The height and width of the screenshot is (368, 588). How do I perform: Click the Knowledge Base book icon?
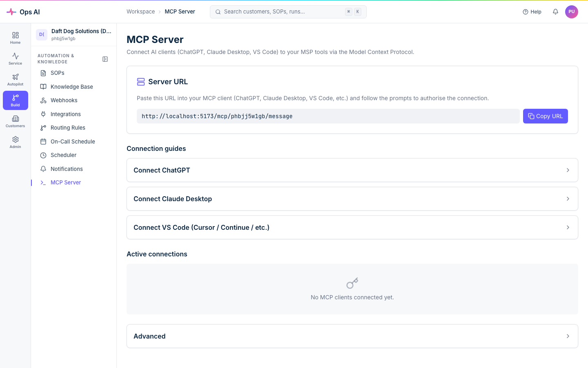pyautogui.click(x=43, y=87)
